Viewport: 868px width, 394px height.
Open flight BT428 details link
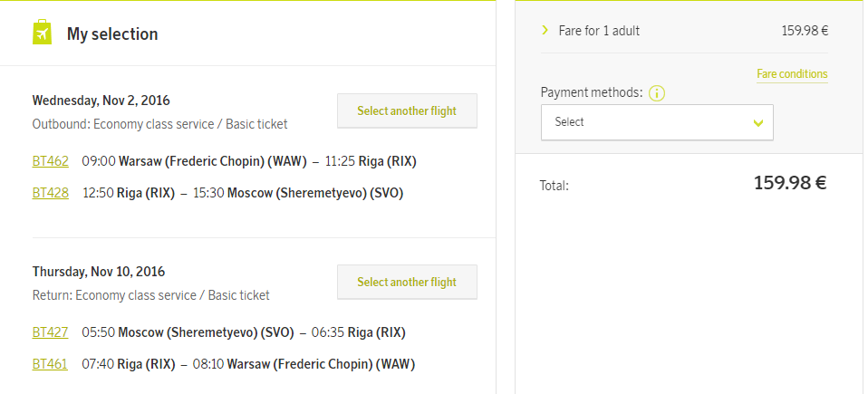[51, 193]
